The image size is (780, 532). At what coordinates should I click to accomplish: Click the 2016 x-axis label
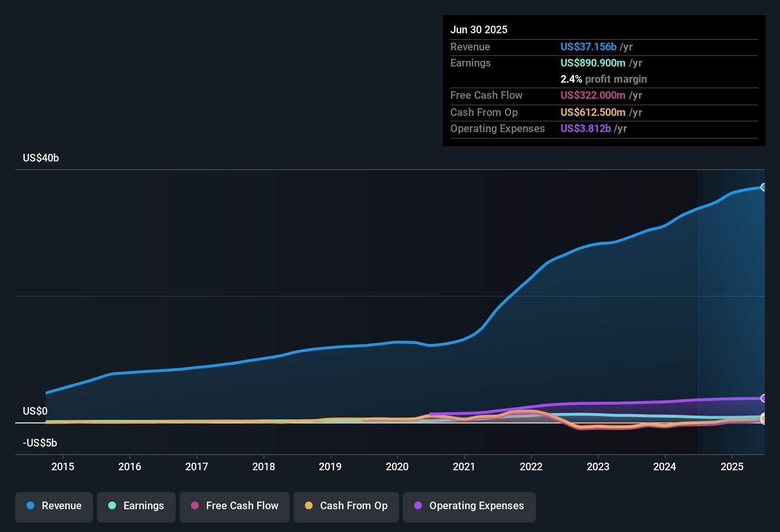(x=130, y=466)
